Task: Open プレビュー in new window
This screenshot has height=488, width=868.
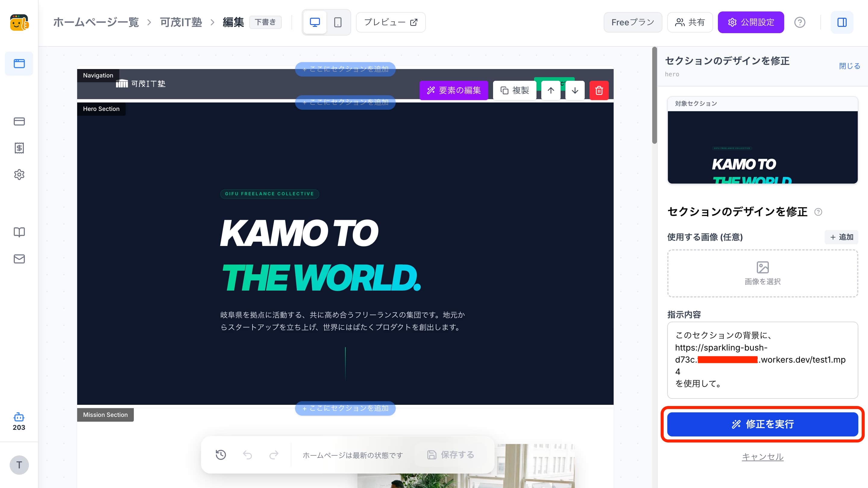Action: point(391,22)
